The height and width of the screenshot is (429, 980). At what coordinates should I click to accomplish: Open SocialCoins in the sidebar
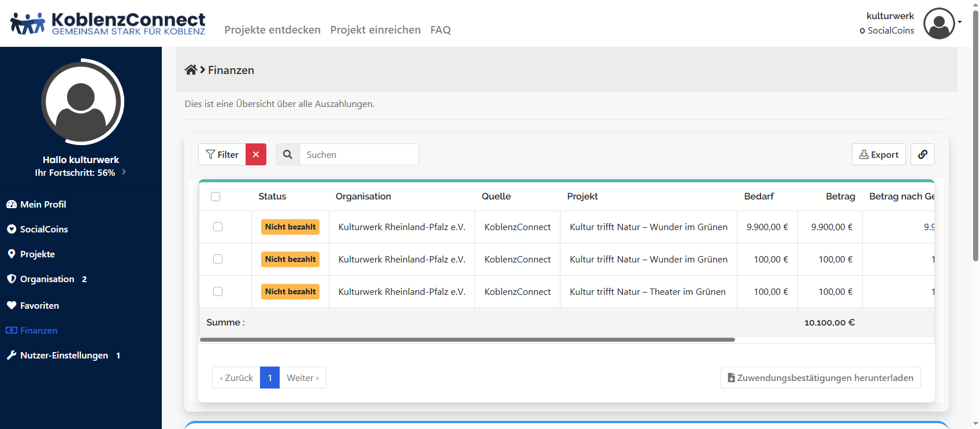pyautogui.click(x=44, y=229)
